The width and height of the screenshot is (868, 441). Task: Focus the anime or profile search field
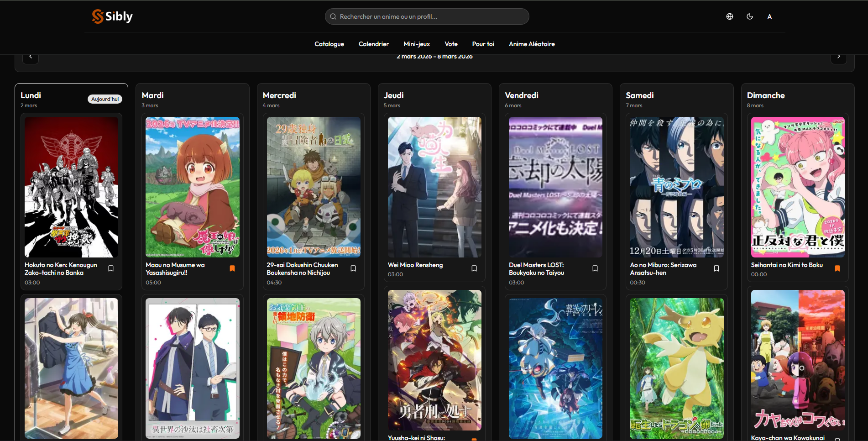click(x=427, y=16)
